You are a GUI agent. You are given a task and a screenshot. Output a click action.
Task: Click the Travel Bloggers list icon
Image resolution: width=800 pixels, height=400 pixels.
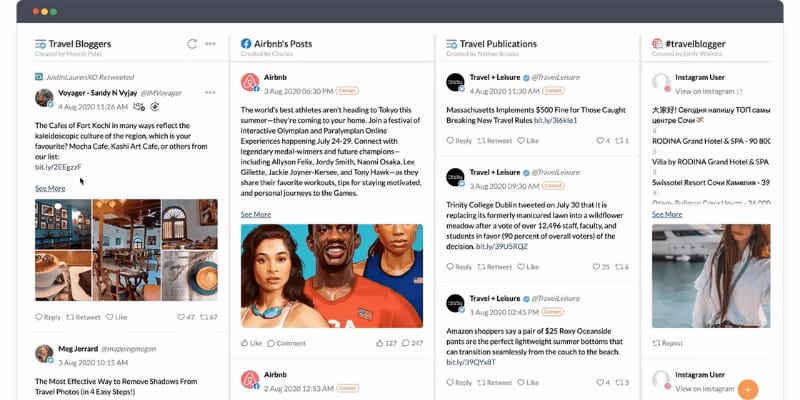tap(40, 44)
